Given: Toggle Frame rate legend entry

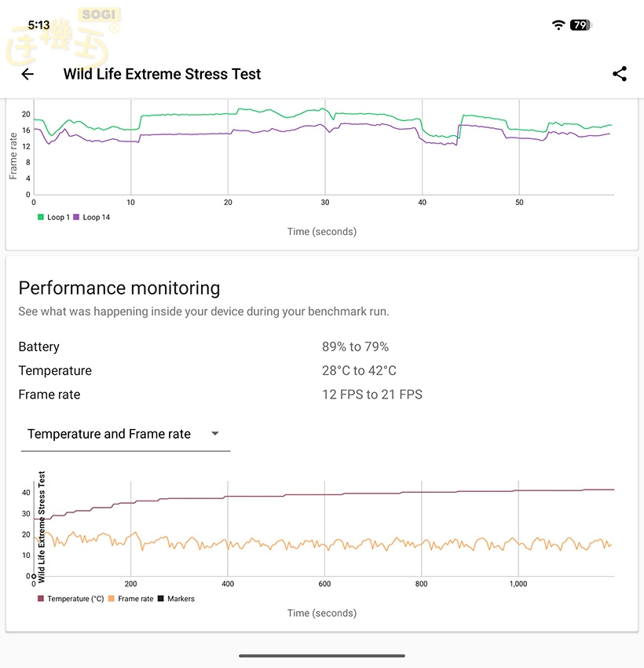Looking at the screenshot, I should (130, 599).
